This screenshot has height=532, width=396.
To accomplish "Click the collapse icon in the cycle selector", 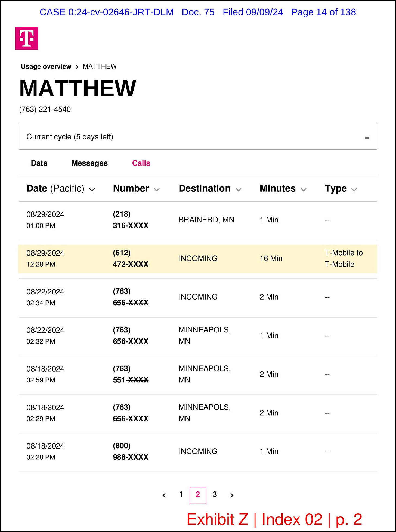I will pyautogui.click(x=367, y=138).
